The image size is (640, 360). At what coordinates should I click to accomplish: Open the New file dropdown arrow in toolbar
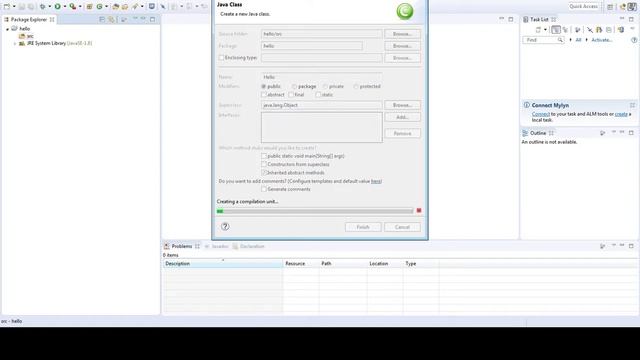(x=14, y=7)
